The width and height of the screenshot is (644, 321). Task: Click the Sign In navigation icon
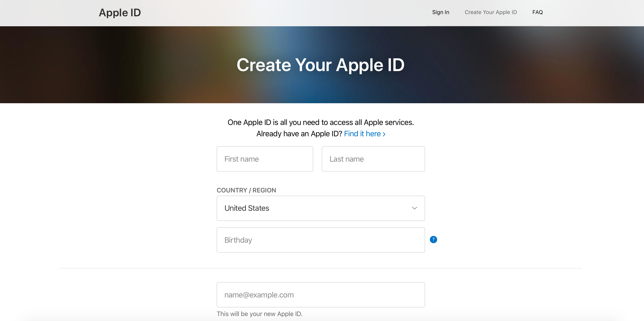point(441,12)
